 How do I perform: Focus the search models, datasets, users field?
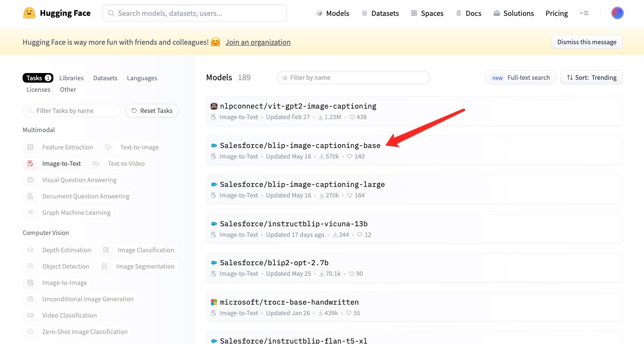(195, 13)
